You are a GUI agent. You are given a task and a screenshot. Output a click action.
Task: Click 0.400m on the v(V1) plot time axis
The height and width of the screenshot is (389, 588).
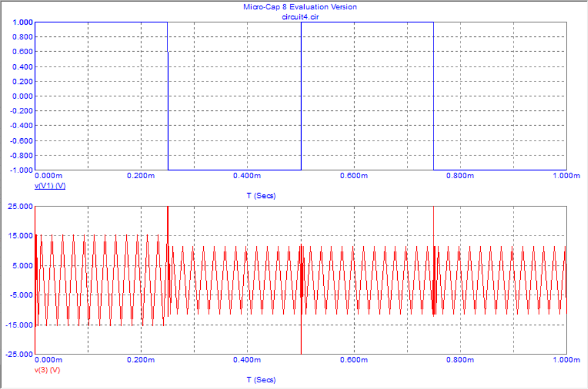(247, 176)
